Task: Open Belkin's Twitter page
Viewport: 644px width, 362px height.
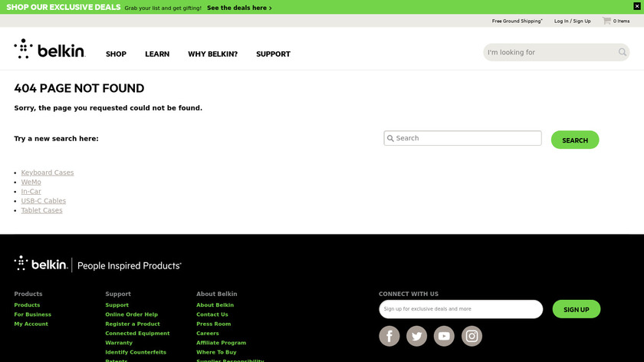Action: tap(416, 336)
